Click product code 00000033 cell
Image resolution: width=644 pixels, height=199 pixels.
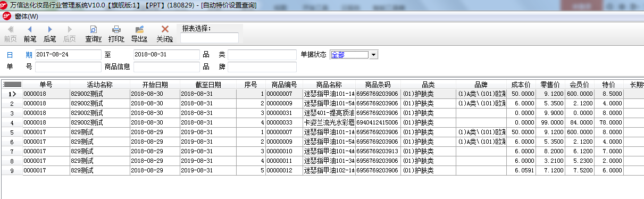284,122
